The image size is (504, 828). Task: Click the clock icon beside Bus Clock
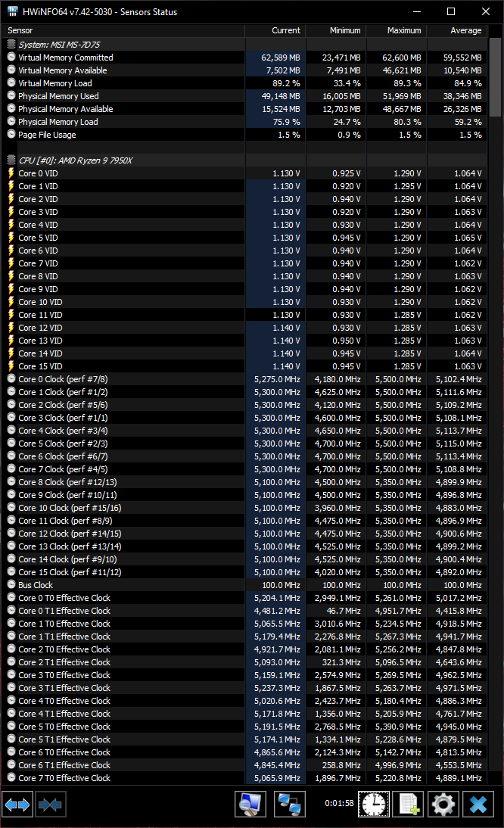(11, 584)
